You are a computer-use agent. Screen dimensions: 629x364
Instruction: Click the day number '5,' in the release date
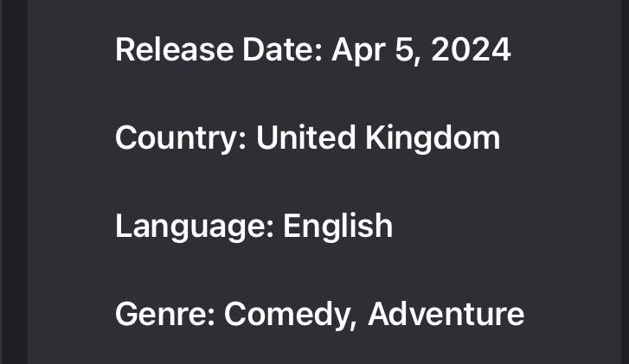coord(408,51)
